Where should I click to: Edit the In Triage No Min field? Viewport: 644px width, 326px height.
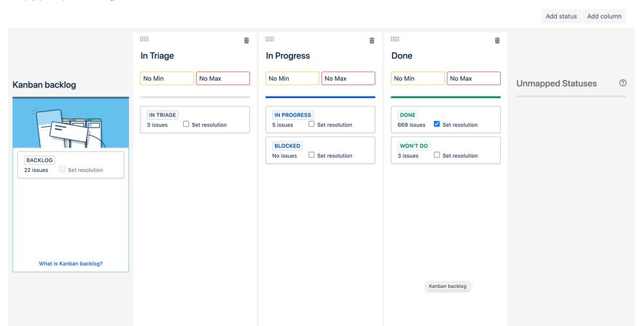[167, 79]
